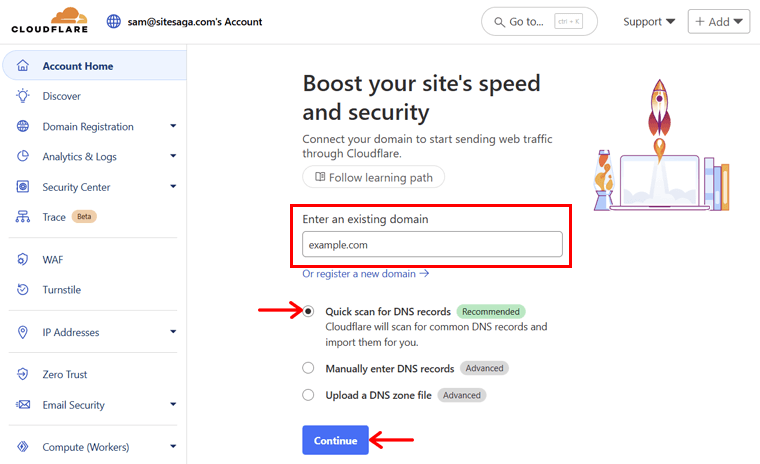
Task: Click the Compute (Workers) icon
Action: tap(23, 447)
